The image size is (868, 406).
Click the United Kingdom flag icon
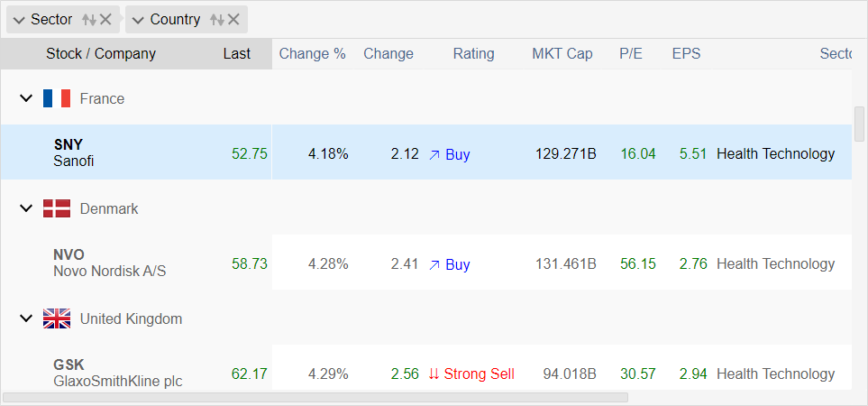tap(57, 318)
